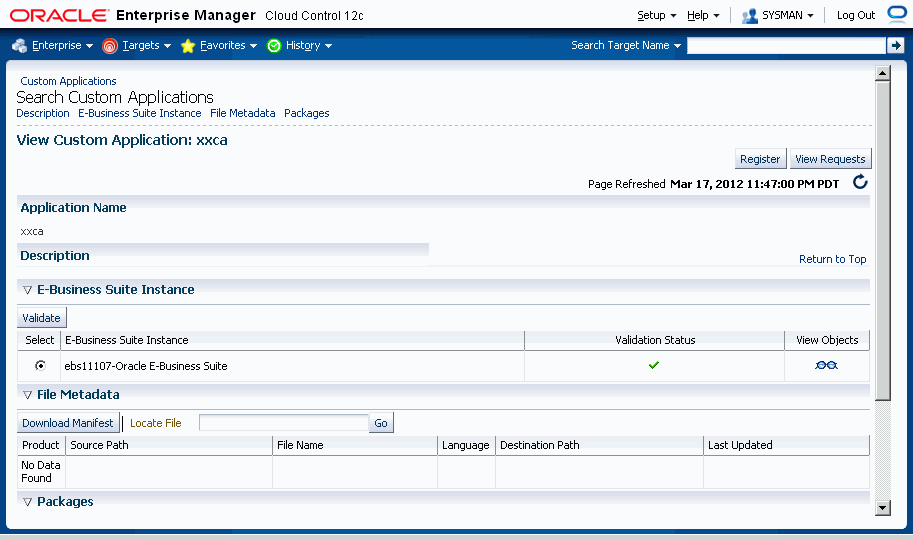913x540 pixels.
Task: Open the Help dropdown menu
Action: point(703,15)
